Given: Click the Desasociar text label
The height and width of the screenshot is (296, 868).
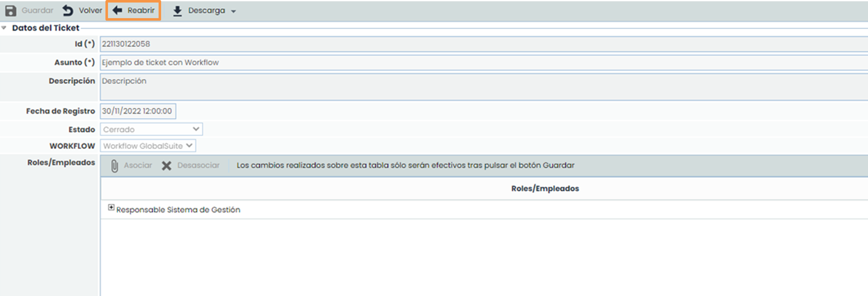Looking at the screenshot, I should tap(198, 165).
